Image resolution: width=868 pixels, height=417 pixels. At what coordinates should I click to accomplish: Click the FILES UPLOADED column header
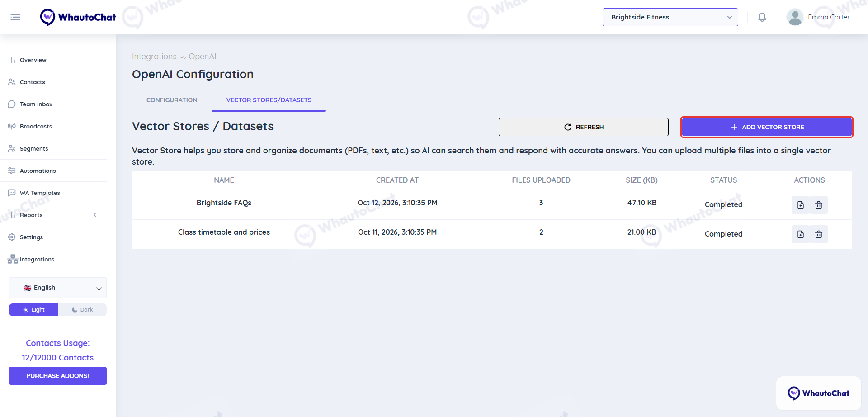(x=541, y=180)
